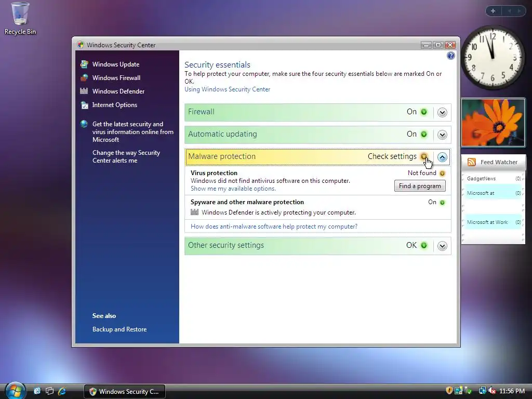Select the Microsoft at feed entry
This screenshot has height=399, width=532.
click(x=494, y=193)
